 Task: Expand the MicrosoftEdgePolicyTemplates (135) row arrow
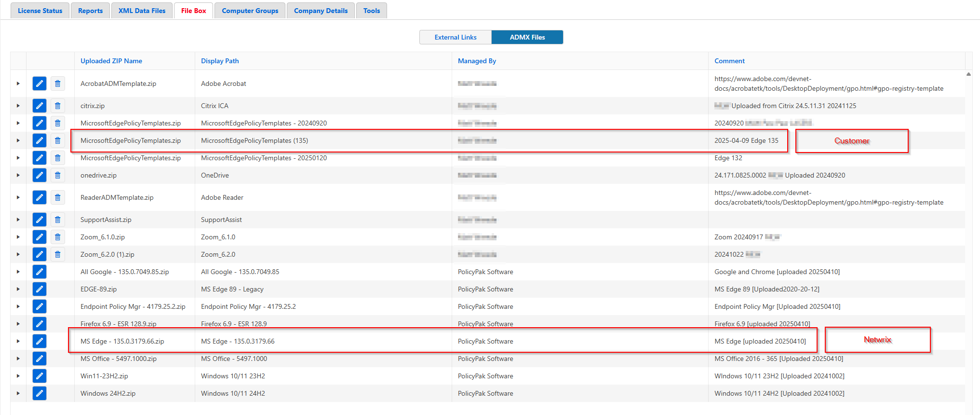click(18, 140)
